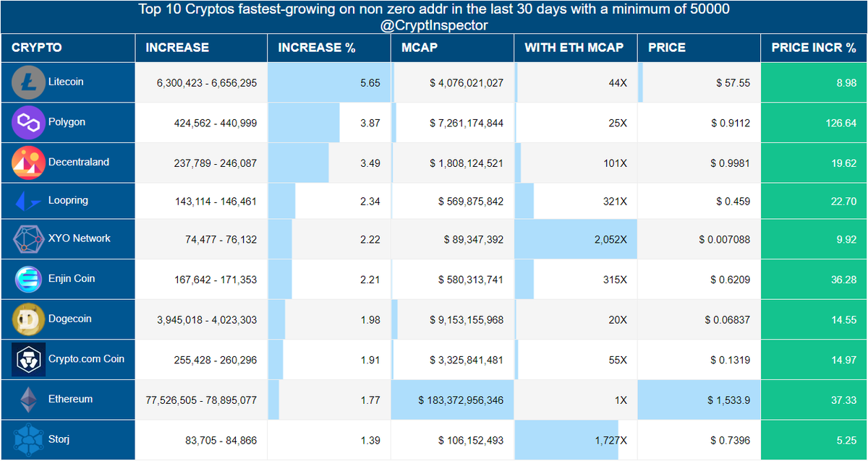Viewport: 868px width, 461px height.
Task: Select the Decentraland name text
Action: (79, 162)
